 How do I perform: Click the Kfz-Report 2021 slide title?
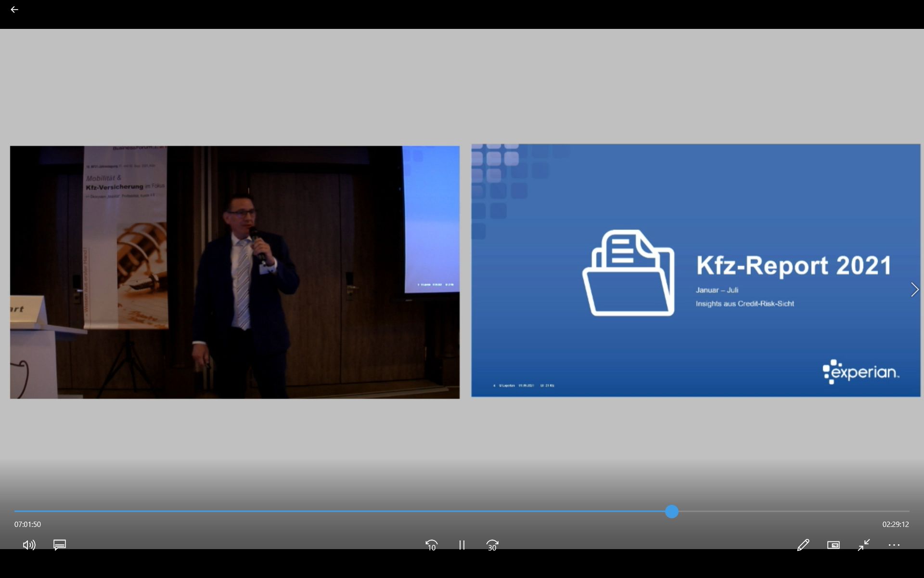pyautogui.click(x=794, y=265)
